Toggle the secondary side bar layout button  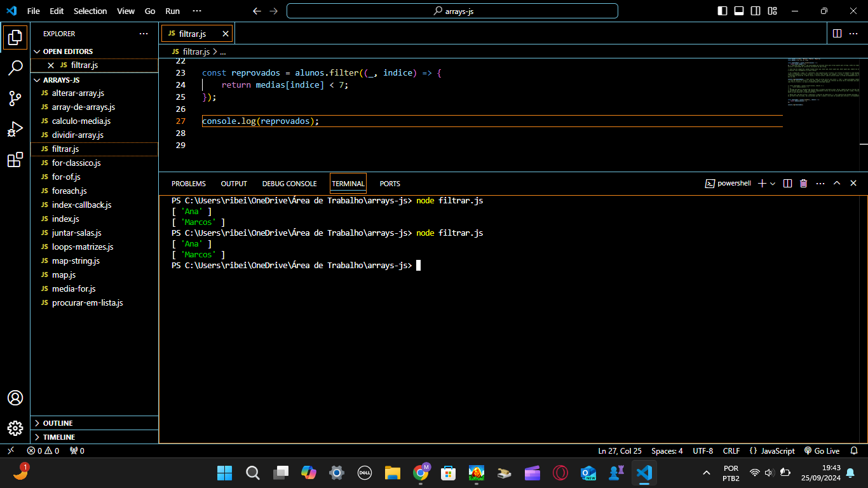coord(756,11)
